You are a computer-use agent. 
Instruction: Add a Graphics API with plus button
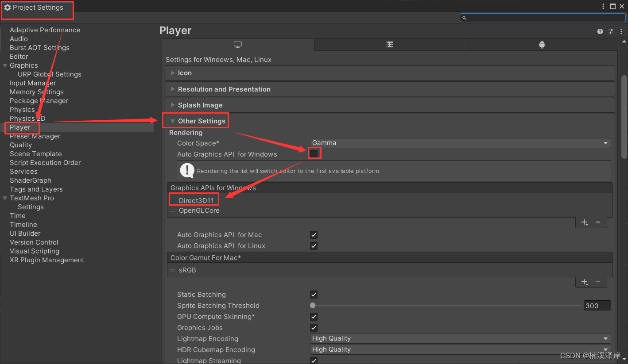pyautogui.click(x=585, y=222)
